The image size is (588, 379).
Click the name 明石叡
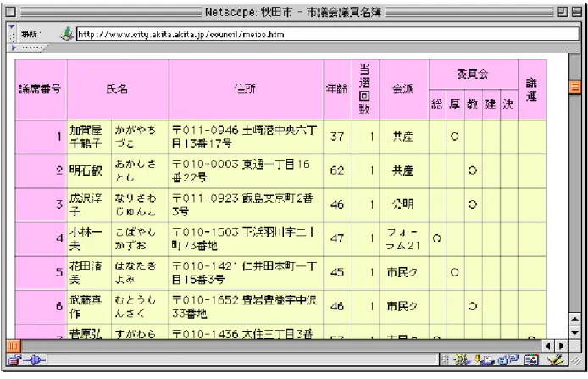(86, 170)
